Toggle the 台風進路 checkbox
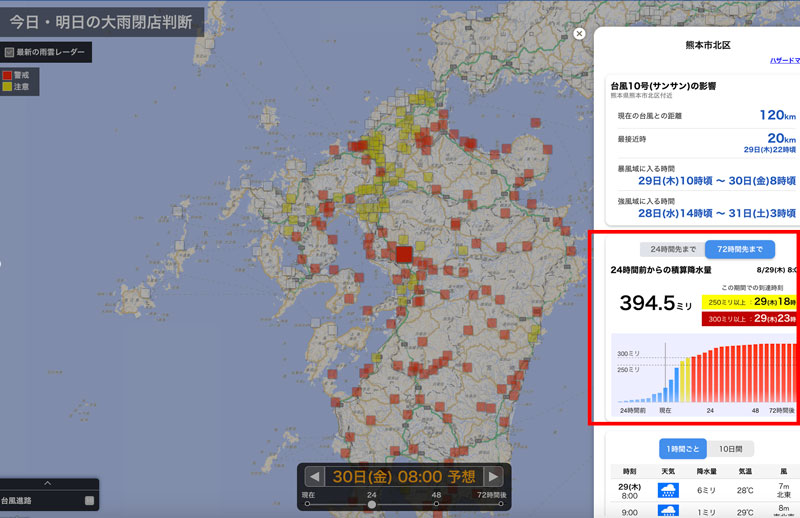The height and width of the screenshot is (518, 800). (89, 500)
